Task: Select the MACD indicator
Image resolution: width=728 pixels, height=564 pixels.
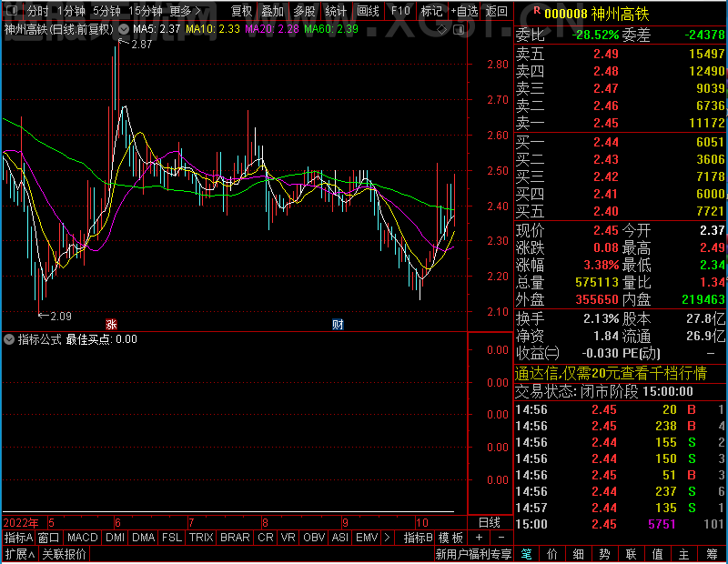Action: pyautogui.click(x=82, y=538)
